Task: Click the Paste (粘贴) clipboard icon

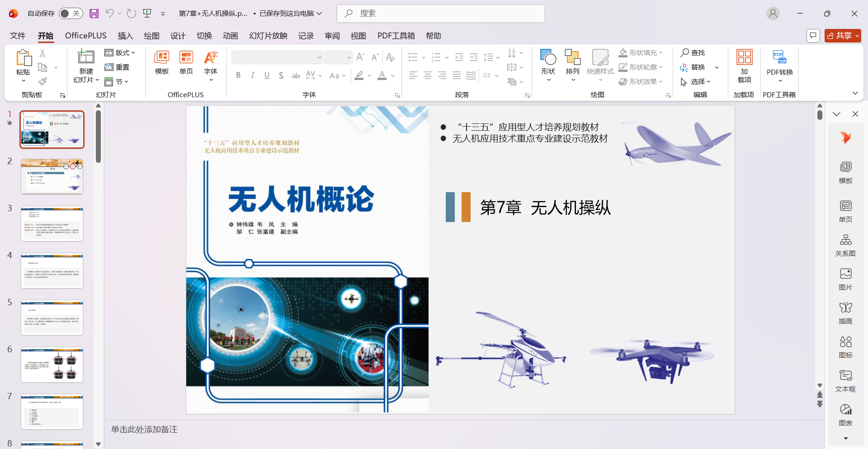Action: coord(24,58)
